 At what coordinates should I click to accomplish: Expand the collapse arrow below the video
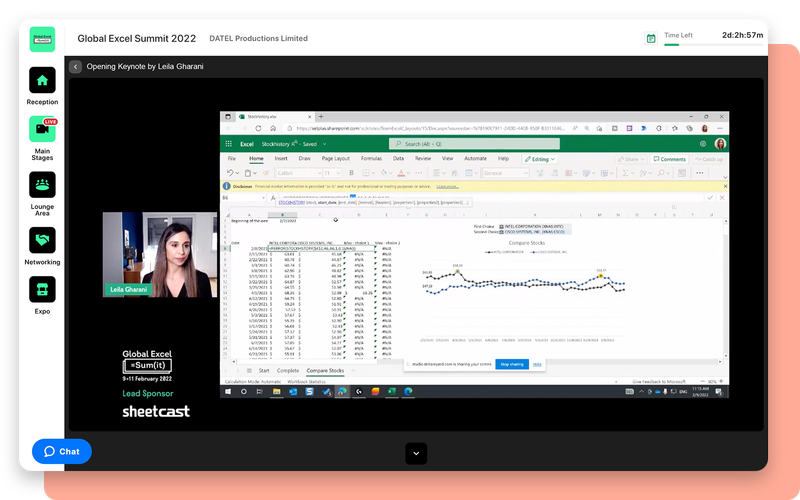click(x=416, y=453)
